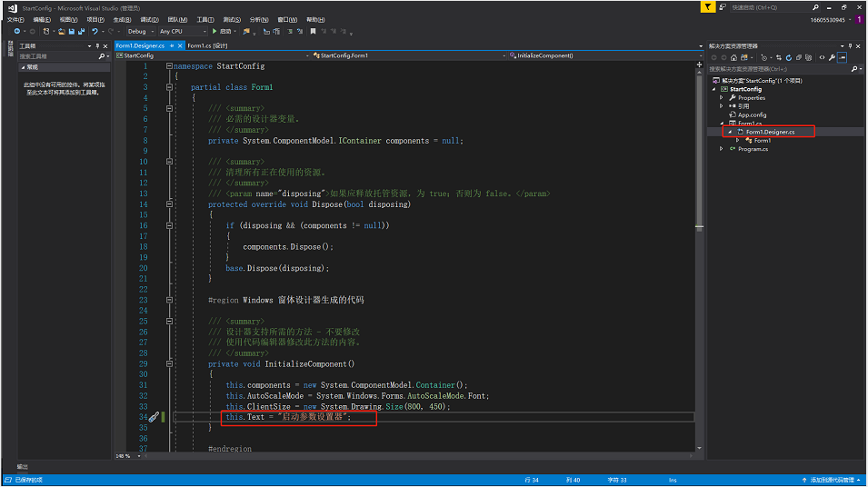The height and width of the screenshot is (487, 868).
Task: Open the Debug configuration dropdown
Action: click(x=141, y=32)
